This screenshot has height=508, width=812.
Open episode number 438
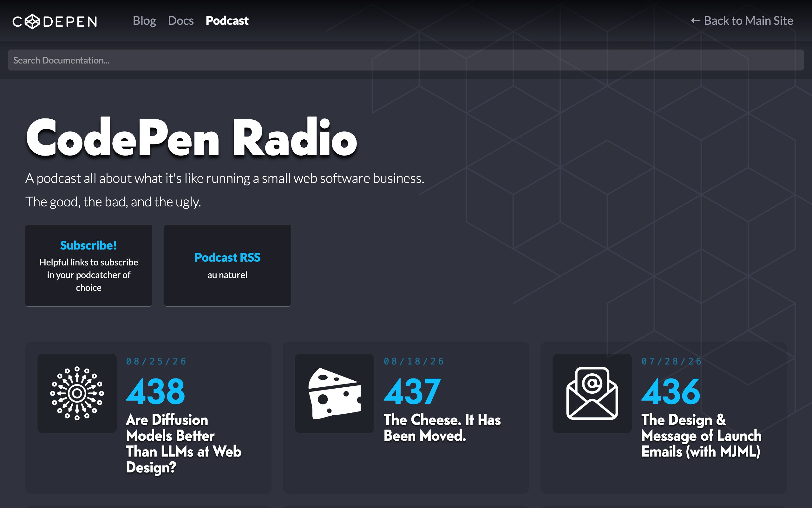(155, 391)
